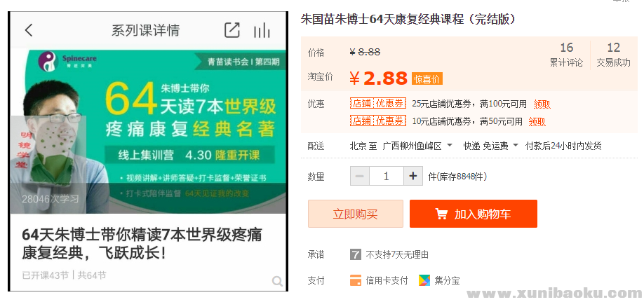Tap the share icon beside 系列课详情
The image size is (644, 302).
(x=232, y=30)
